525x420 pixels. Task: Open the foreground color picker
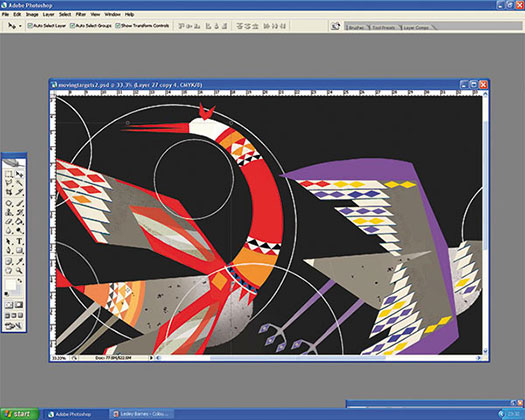pos(10,285)
